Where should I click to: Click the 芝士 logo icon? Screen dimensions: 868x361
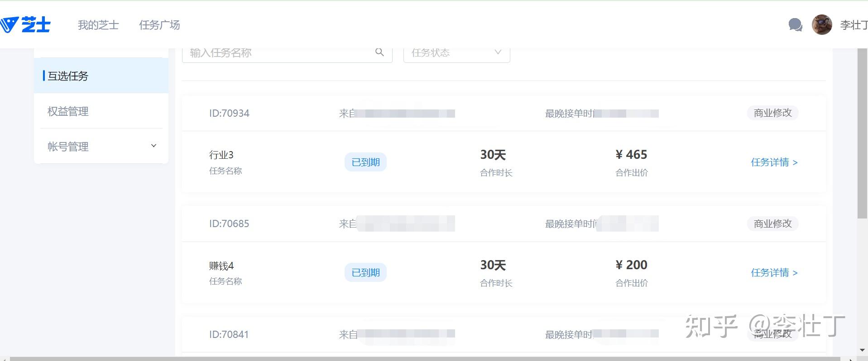25,25
